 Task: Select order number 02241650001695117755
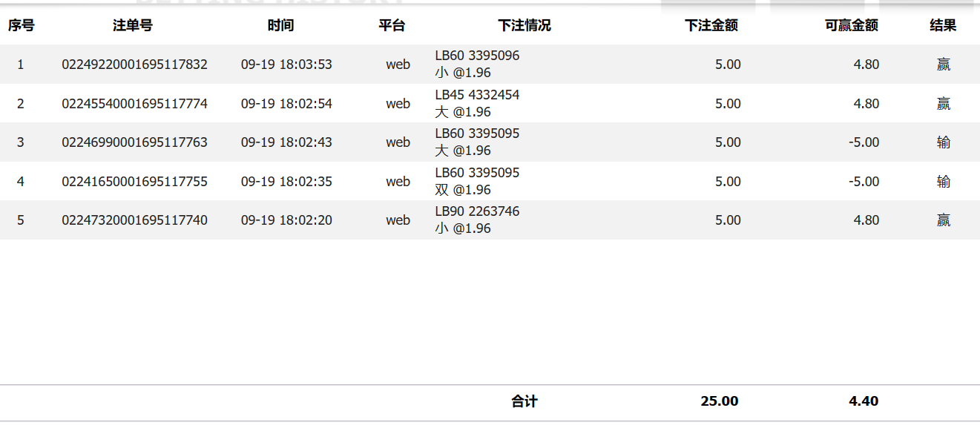(x=134, y=182)
